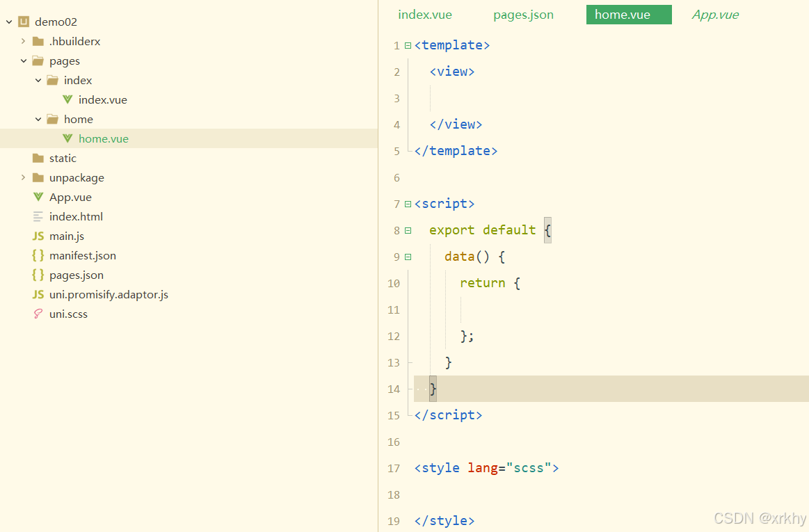Switch to the index.vue editor tab
The height and width of the screenshot is (532, 809).
tap(425, 15)
